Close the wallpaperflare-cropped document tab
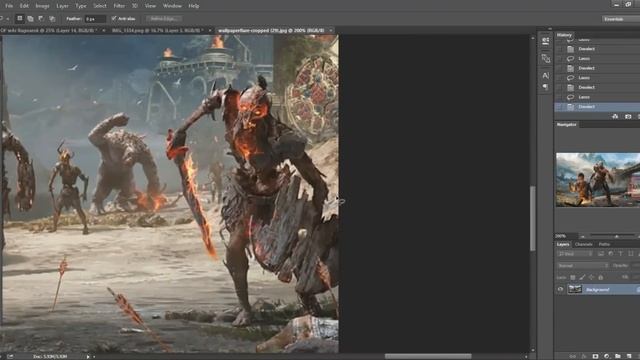640x360 pixels. click(331, 30)
